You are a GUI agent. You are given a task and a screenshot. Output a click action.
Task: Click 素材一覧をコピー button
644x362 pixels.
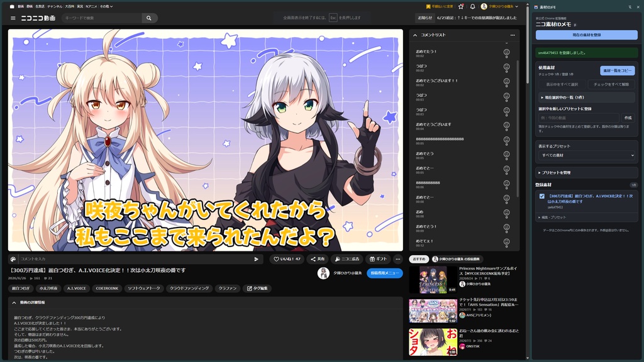(618, 70)
